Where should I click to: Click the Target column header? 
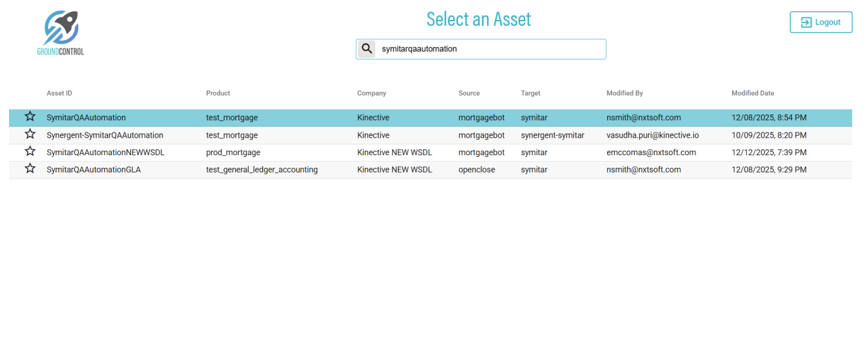pos(530,93)
